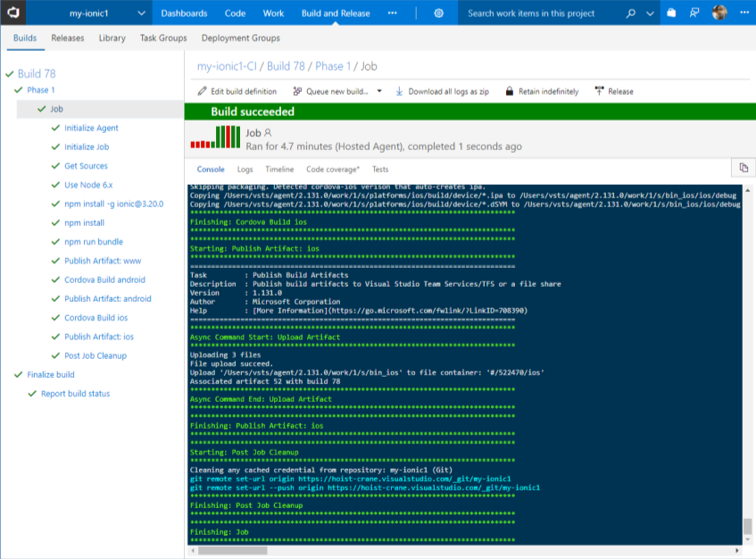The height and width of the screenshot is (559, 756).
Task: Click the console horizontal scrollbar thumb
Action: point(232,550)
